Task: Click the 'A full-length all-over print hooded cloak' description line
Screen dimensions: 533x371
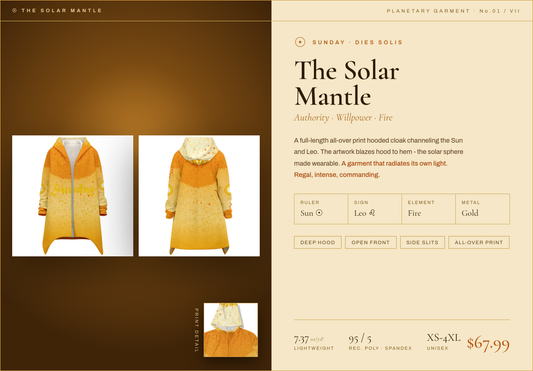Action: [378, 140]
